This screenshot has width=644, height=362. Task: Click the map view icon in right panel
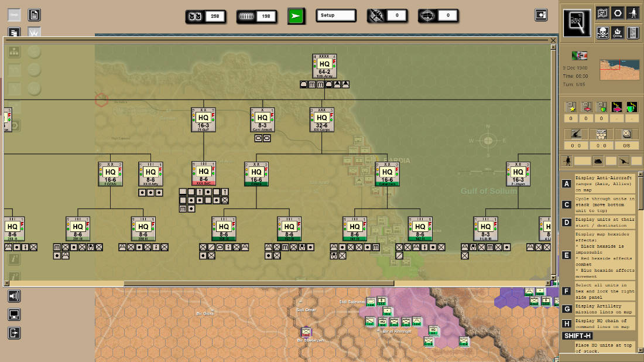pyautogui.click(x=602, y=13)
